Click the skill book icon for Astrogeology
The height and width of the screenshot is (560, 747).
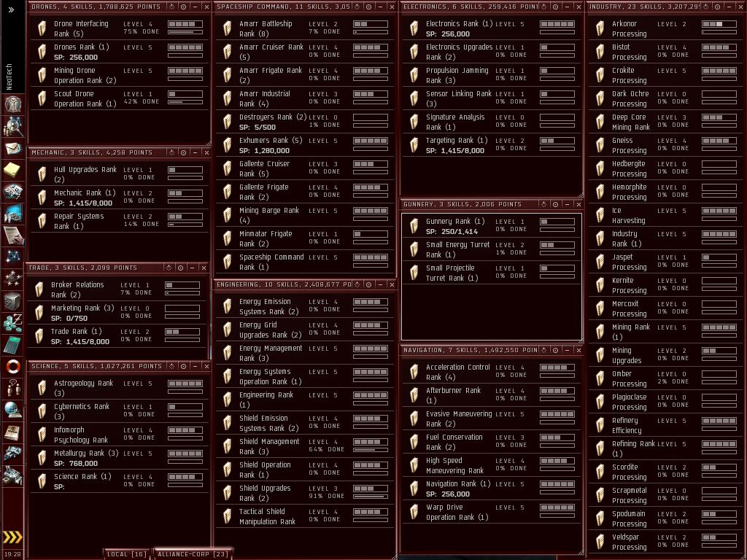coord(42,388)
